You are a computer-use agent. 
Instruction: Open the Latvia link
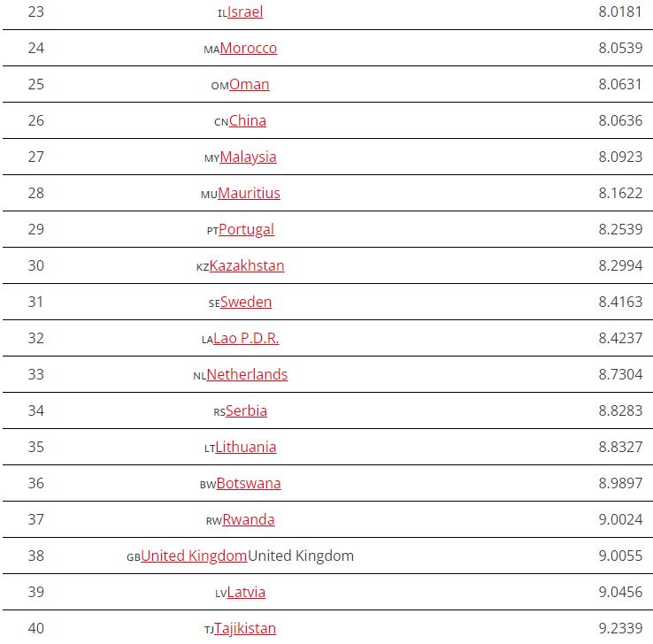pos(246,592)
